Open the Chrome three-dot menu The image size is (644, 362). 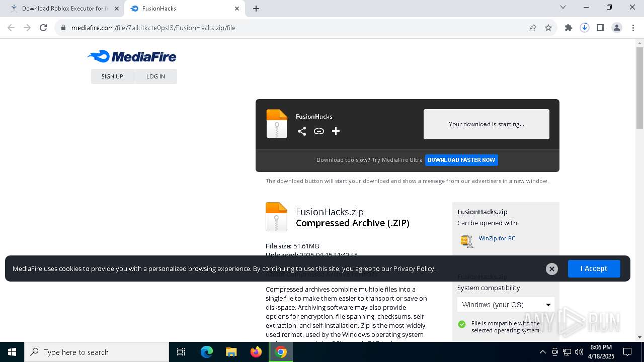tap(632, 28)
